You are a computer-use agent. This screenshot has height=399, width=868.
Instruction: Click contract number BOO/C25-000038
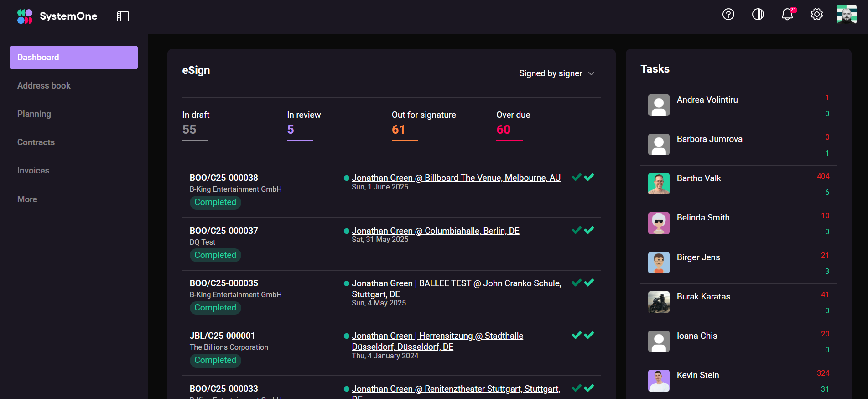[x=224, y=178]
